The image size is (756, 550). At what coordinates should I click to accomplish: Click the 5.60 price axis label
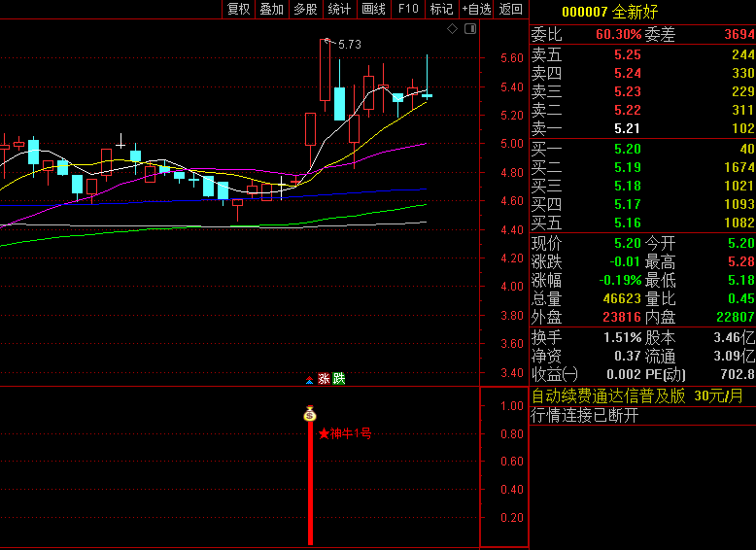coord(512,58)
